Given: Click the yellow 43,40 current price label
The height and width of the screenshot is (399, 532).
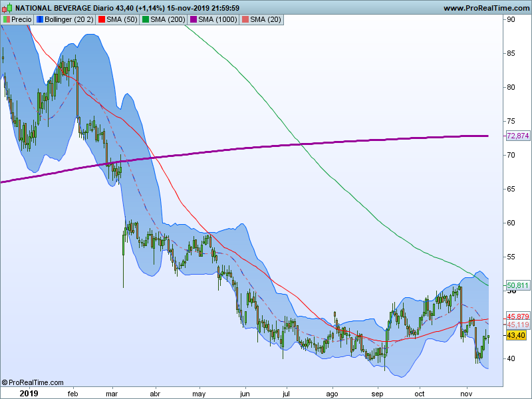Looking at the screenshot, I should tap(516, 336).
